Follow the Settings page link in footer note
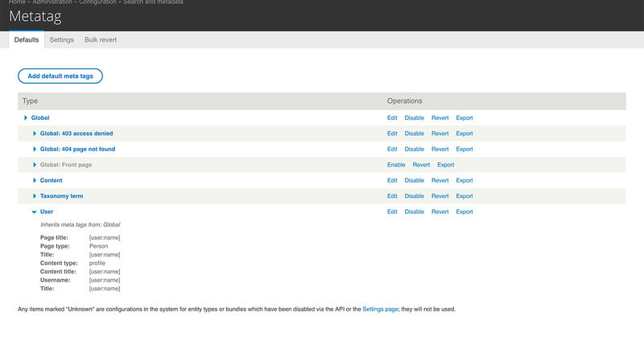Screen dimensions: 644x362 click(380, 309)
